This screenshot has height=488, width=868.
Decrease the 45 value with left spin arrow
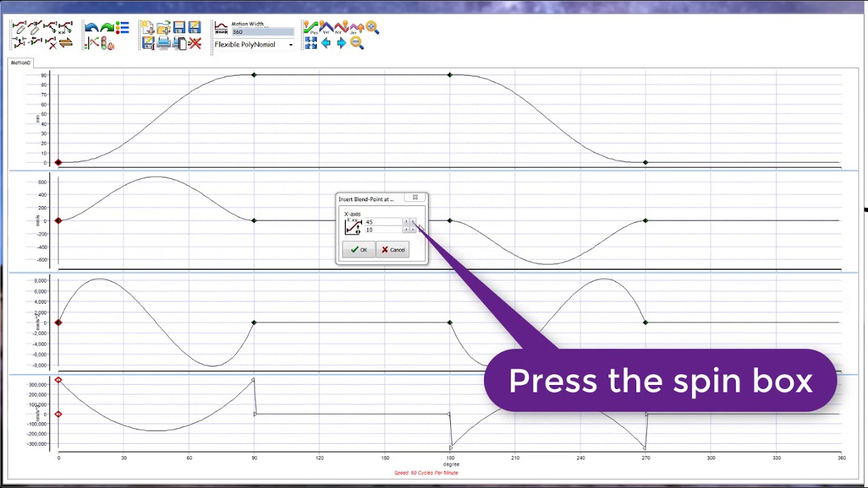tap(406, 222)
